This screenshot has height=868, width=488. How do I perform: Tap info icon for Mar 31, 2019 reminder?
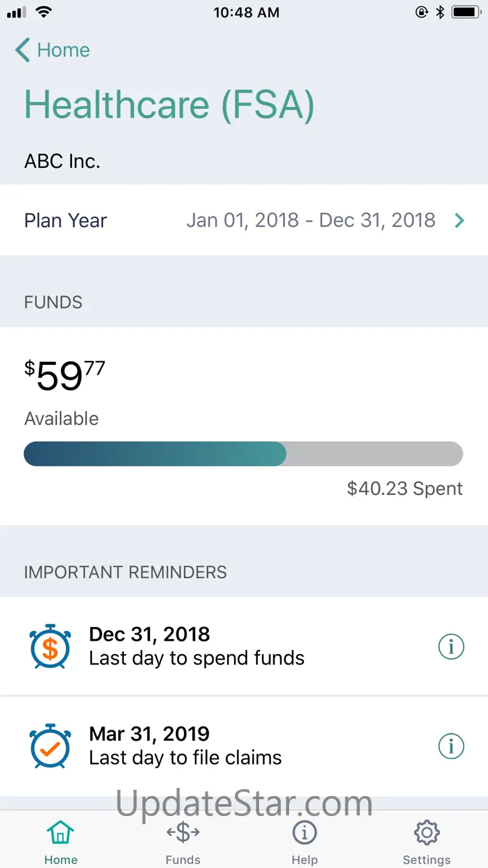(x=451, y=746)
